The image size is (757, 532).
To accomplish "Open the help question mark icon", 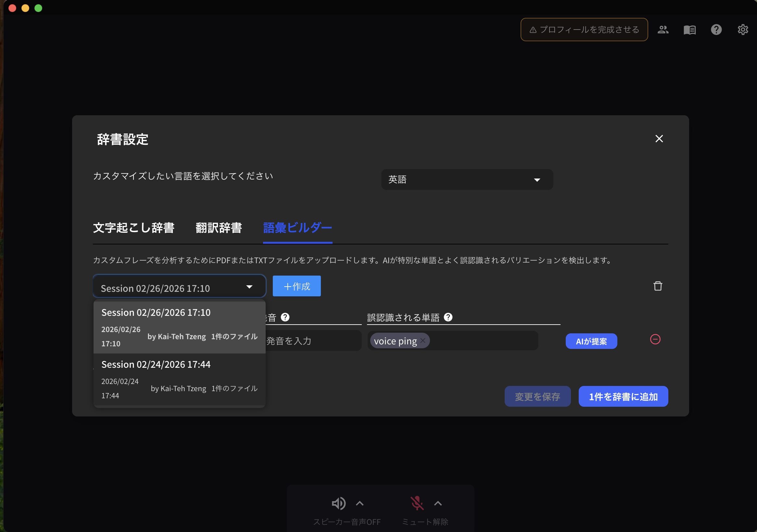I will [716, 30].
